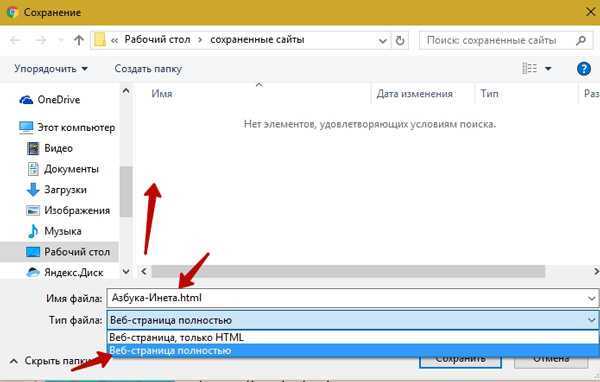Click the Музыка note icon

33,231
